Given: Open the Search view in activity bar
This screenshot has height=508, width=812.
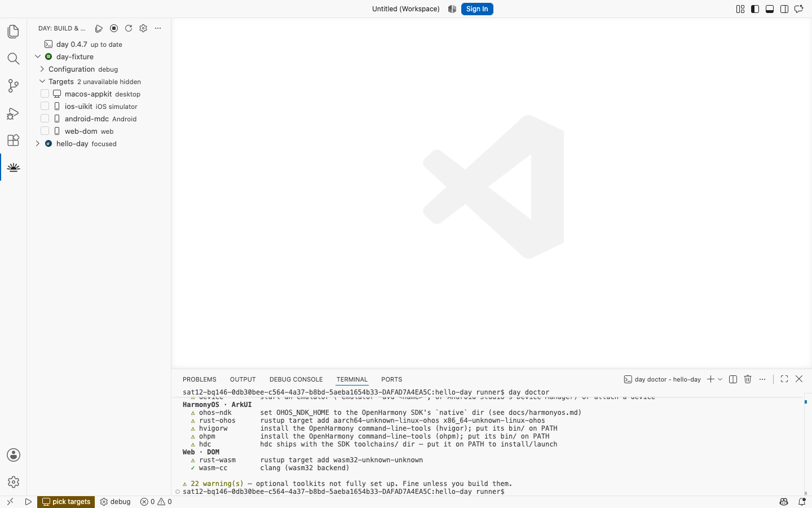Looking at the screenshot, I should 14,59.
